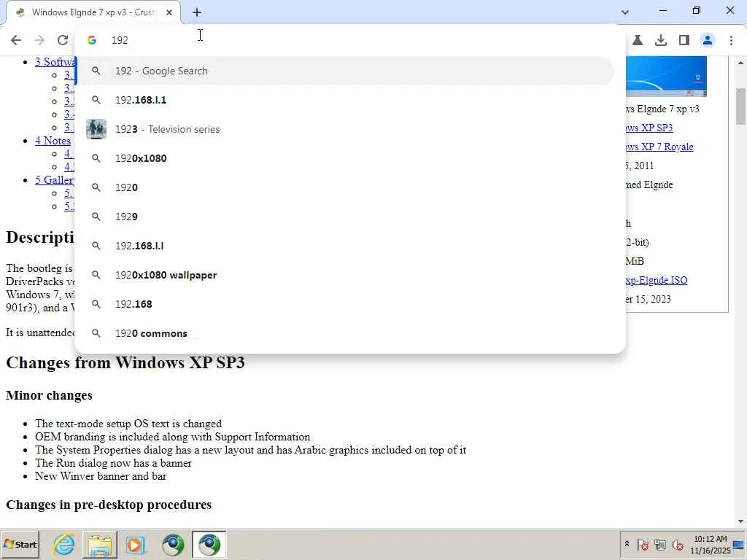747x560 pixels.
Task: Click the Action Center flag tray icon
Action: [642, 544]
